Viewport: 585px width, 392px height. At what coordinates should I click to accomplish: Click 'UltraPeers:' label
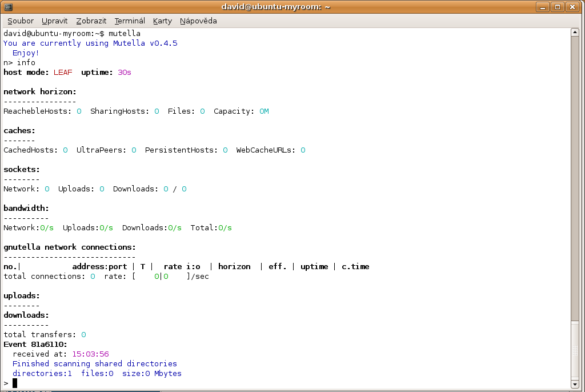click(x=102, y=150)
